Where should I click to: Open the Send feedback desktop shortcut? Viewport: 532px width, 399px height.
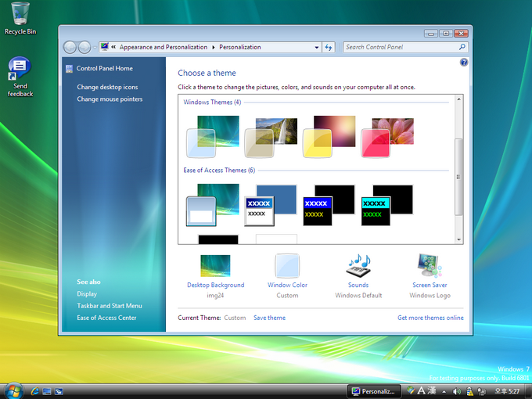20,77
